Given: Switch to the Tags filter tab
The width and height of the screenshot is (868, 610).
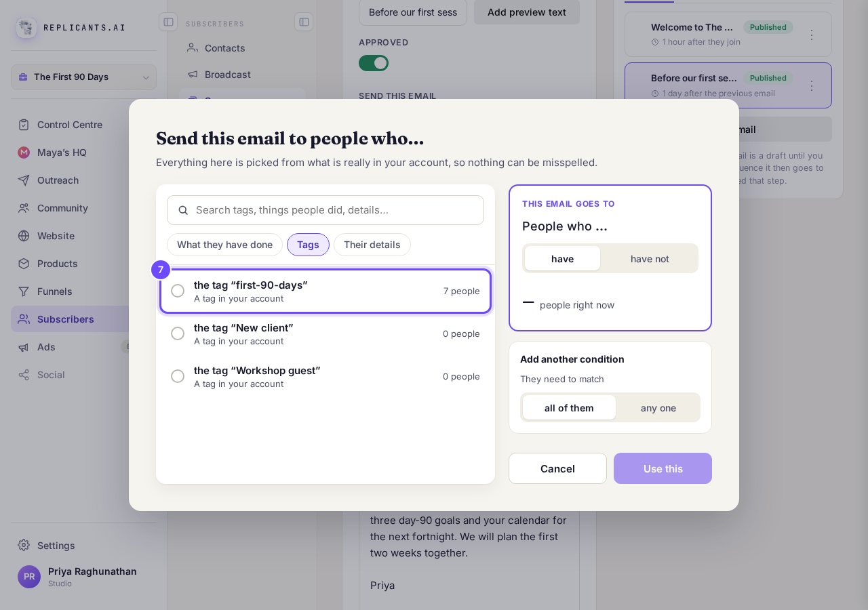Looking at the screenshot, I should 308,245.
